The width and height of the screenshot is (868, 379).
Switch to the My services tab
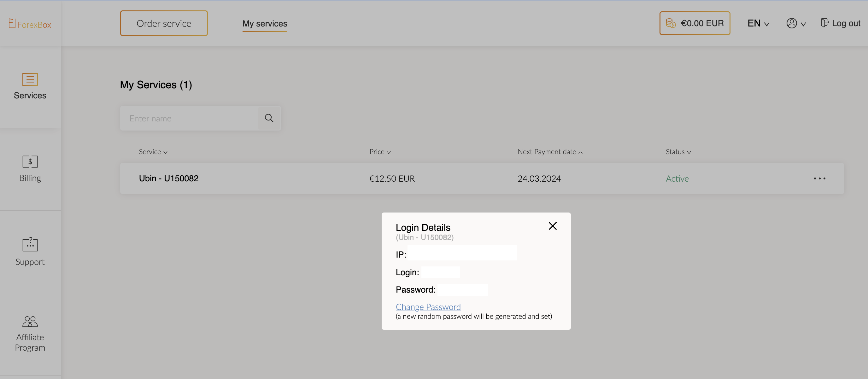[x=265, y=24]
